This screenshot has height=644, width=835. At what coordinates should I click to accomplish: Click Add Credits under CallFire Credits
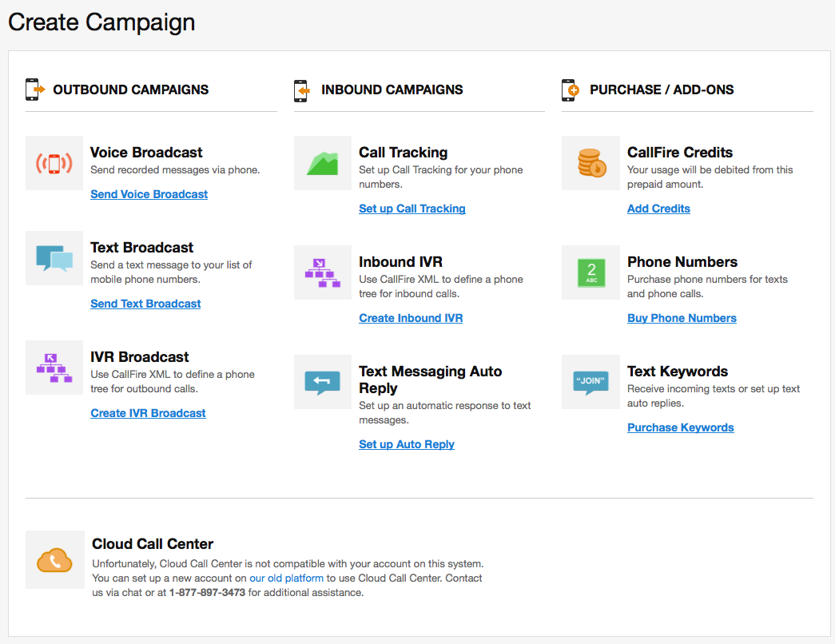[658, 208]
